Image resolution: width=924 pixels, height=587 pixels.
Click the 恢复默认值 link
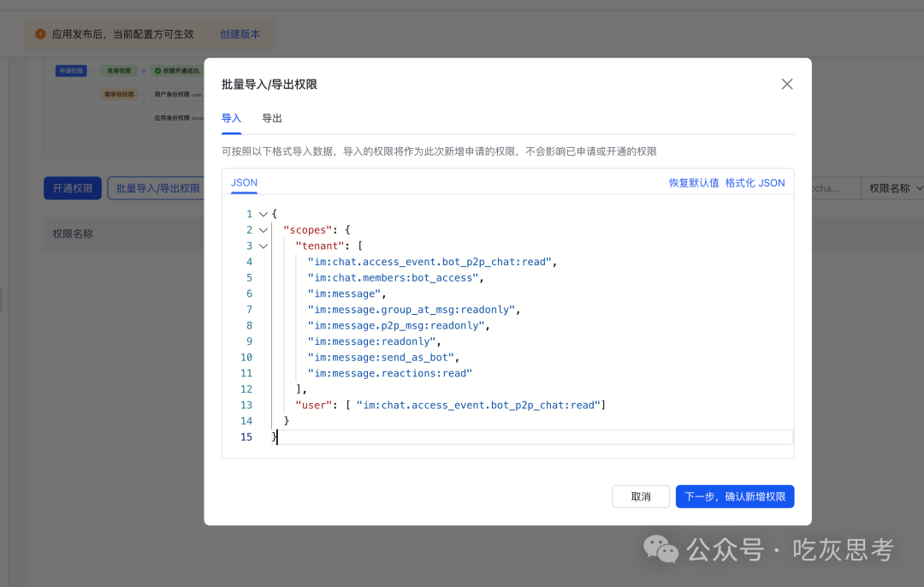(x=694, y=182)
